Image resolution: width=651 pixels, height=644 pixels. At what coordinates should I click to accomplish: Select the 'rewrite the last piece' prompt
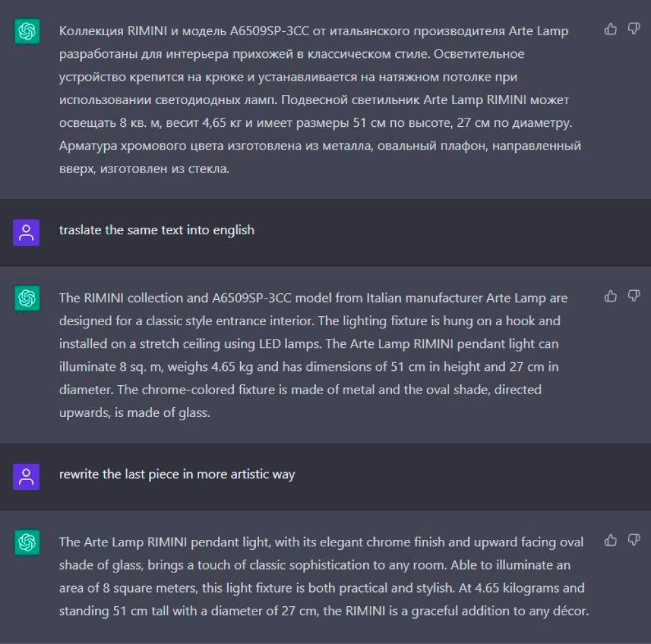coord(177,474)
